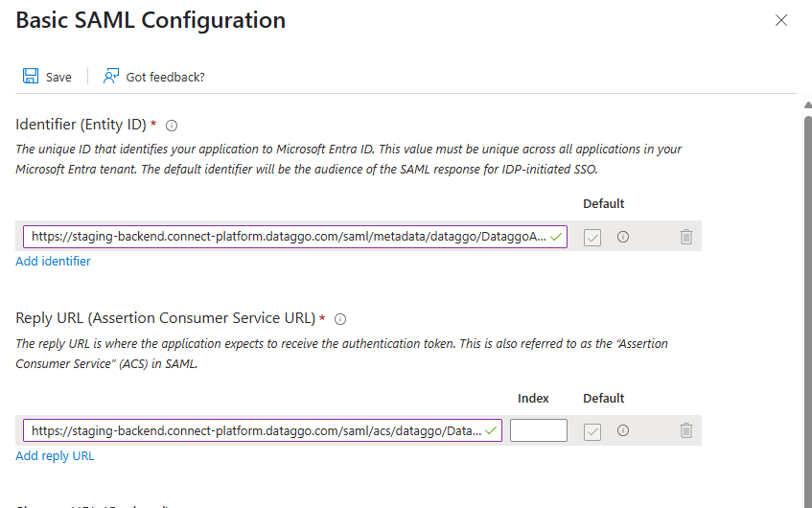The image size is (812, 508).
Task: Click info icon beside Reply URL default checkbox
Action: click(623, 430)
